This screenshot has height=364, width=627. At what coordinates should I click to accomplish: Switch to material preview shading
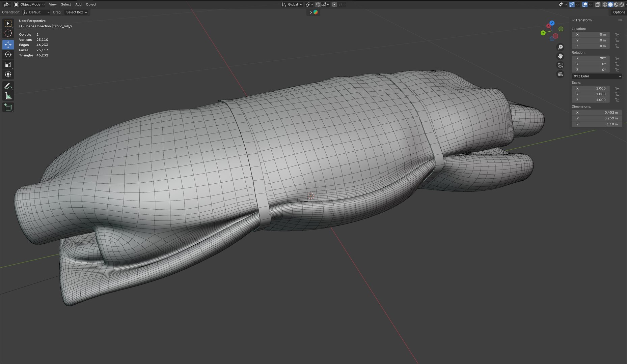(616, 4)
